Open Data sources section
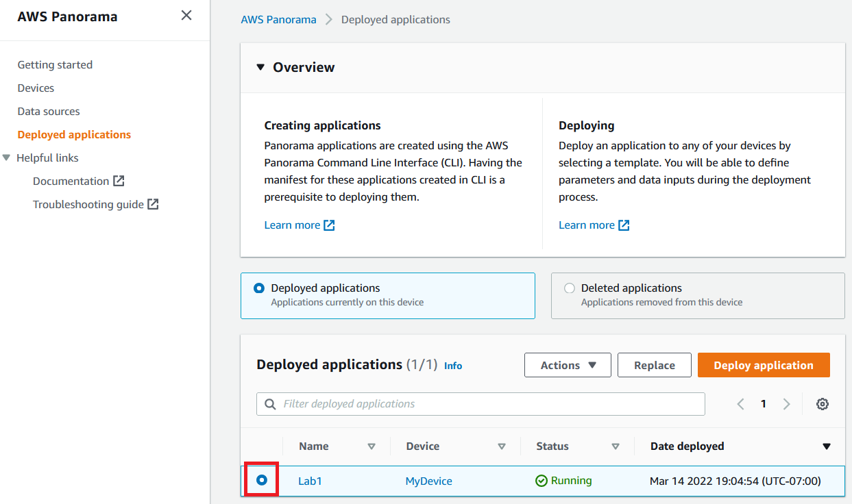This screenshot has height=504, width=852. point(49,111)
